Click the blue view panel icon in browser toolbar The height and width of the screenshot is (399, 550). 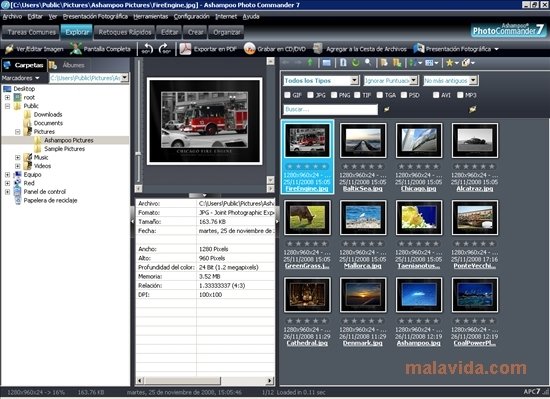(327, 63)
